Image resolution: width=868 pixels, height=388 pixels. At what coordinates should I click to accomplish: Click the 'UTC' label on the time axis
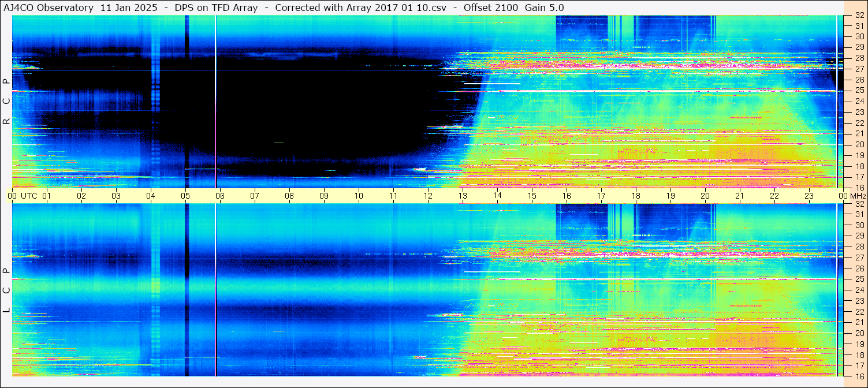(x=29, y=196)
